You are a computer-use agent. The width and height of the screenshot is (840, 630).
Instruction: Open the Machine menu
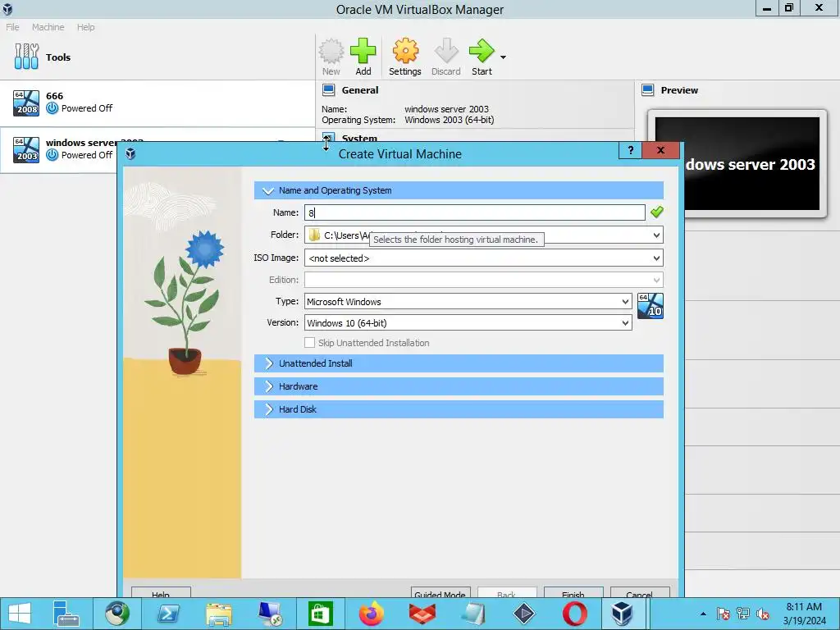pyautogui.click(x=48, y=27)
